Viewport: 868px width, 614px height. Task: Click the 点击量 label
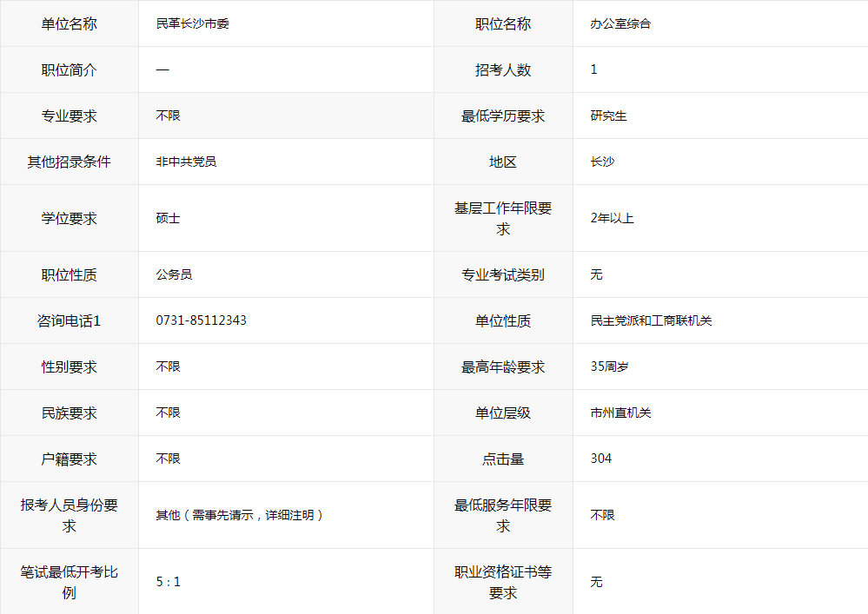(x=503, y=459)
